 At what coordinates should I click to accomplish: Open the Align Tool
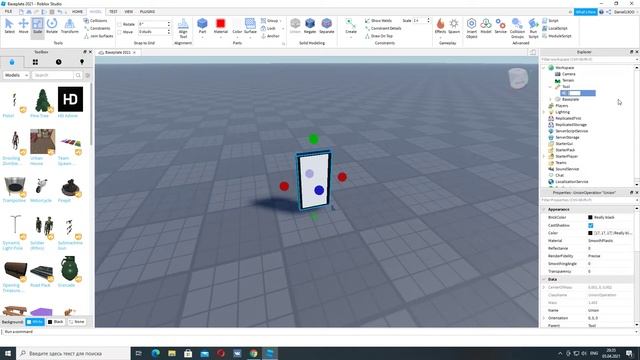183,28
